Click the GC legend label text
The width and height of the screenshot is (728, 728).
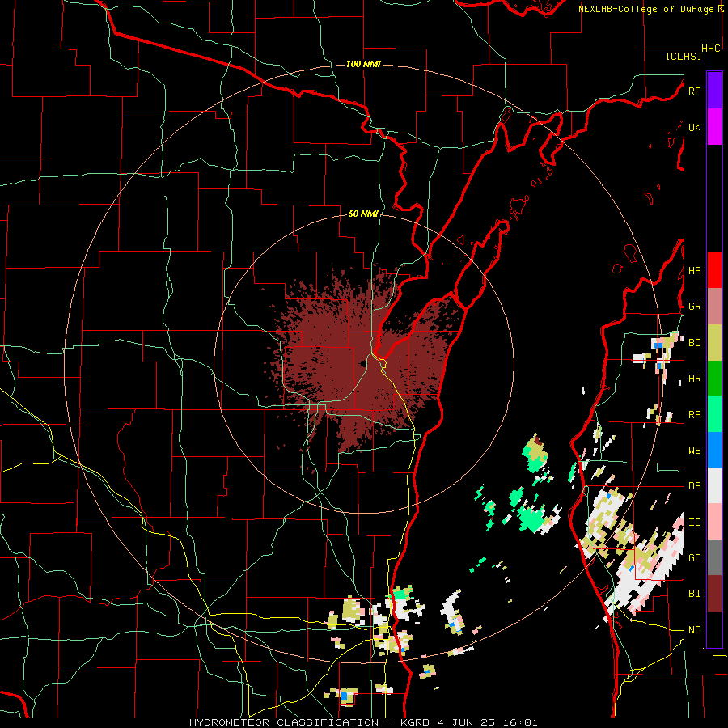(694, 557)
